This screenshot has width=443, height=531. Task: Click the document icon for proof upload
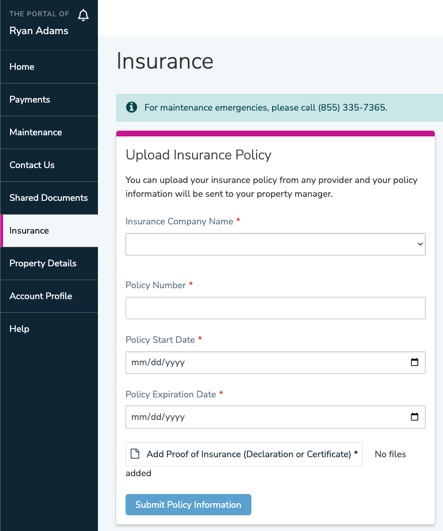pyautogui.click(x=135, y=454)
